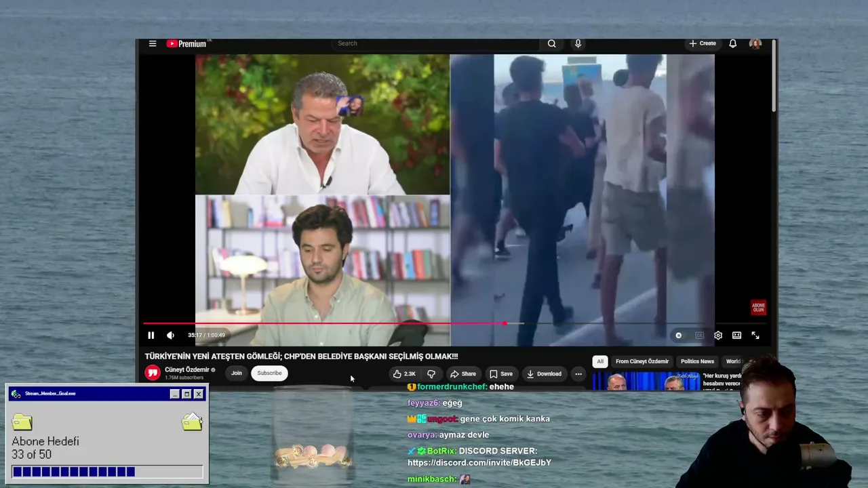Screen dimensions: 868x488
Task: Toggle the autoplay switch in the player
Action: pyautogui.click(x=679, y=335)
